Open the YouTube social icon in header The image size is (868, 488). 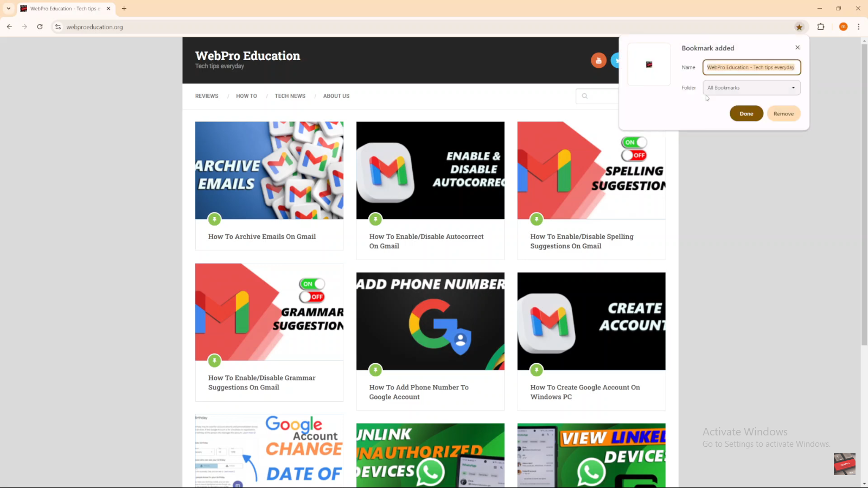(598, 60)
